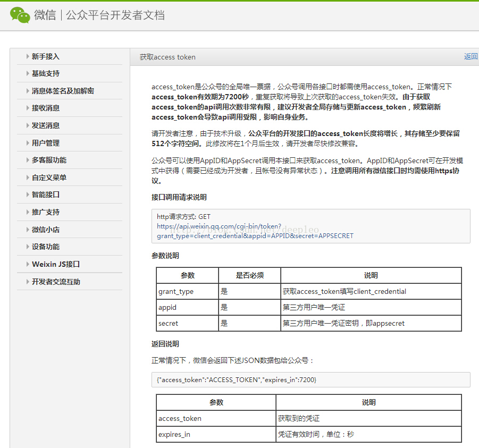The height and width of the screenshot is (448, 479).
Task: Expand the 多客服功能 arrow
Action: click(x=28, y=160)
